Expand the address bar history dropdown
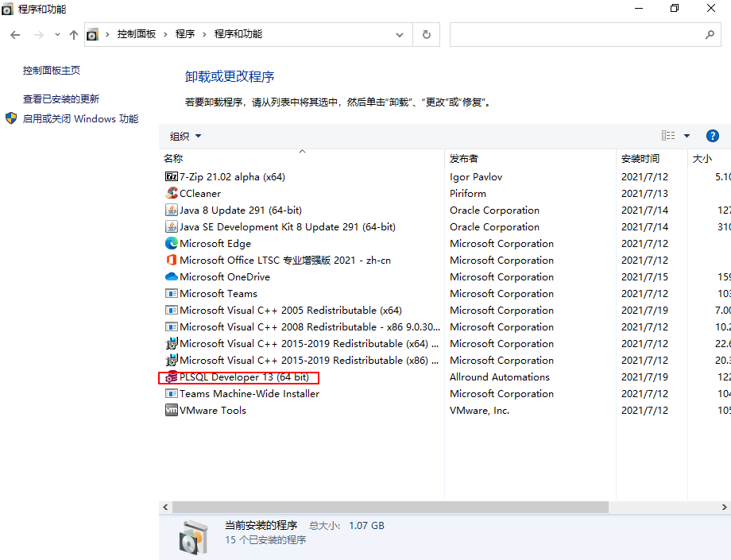Screen dimensions: 731x560 (x=400, y=34)
